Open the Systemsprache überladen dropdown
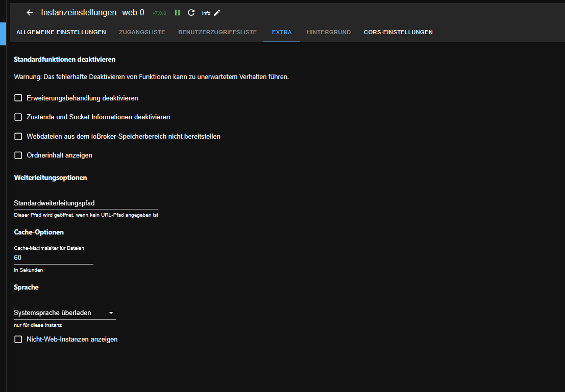Screen dimensions: 565x392 tap(64, 313)
